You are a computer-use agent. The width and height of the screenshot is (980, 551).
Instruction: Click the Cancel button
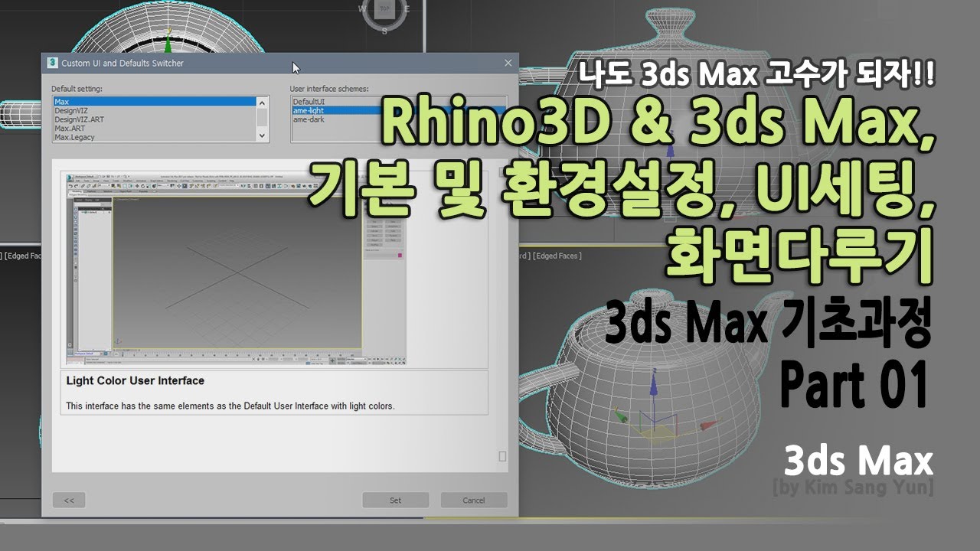click(474, 500)
